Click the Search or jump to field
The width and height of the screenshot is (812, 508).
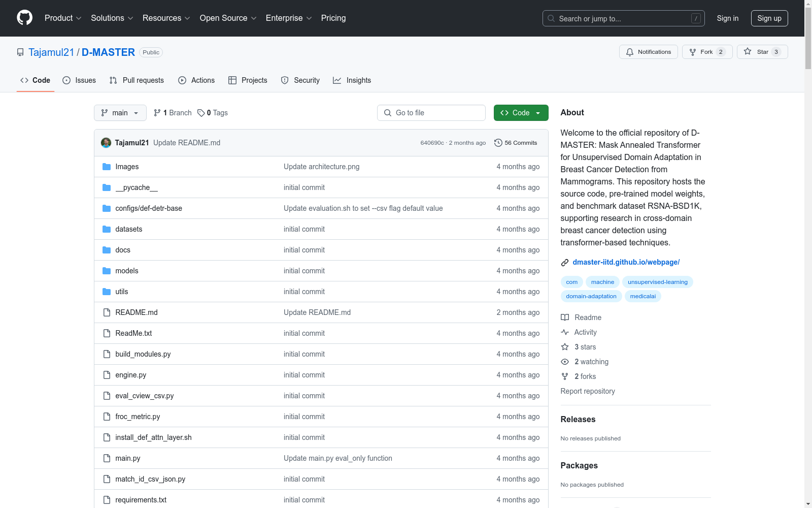pyautogui.click(x=624, y=18)
